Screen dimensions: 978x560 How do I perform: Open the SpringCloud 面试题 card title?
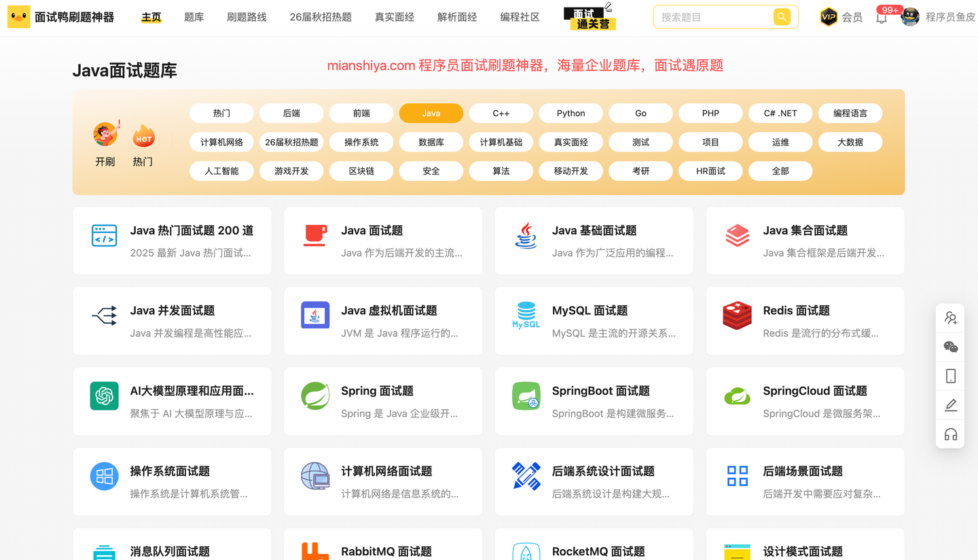click(815, 391)
